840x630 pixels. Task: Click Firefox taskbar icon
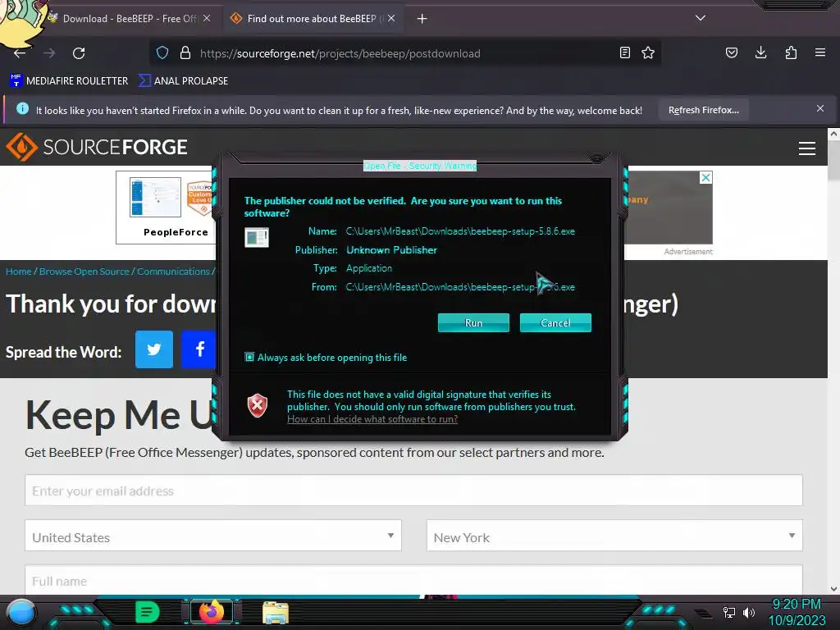(x=211, y=612)
